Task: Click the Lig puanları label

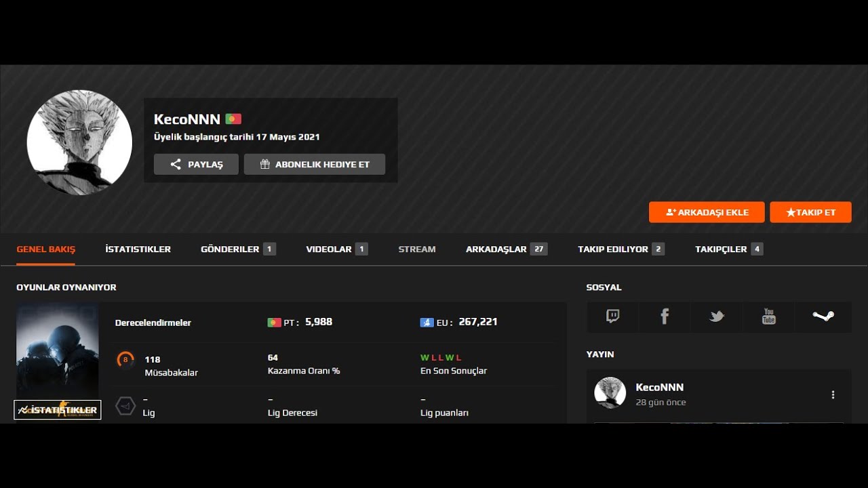Action: (444, 413)
